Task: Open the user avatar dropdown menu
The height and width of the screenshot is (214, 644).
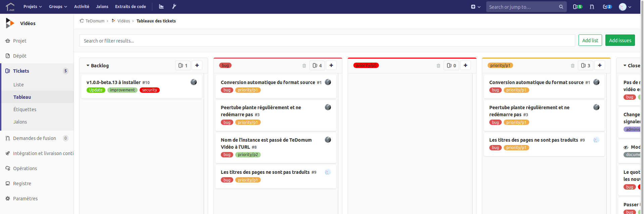Action: (x=625, y=7)
